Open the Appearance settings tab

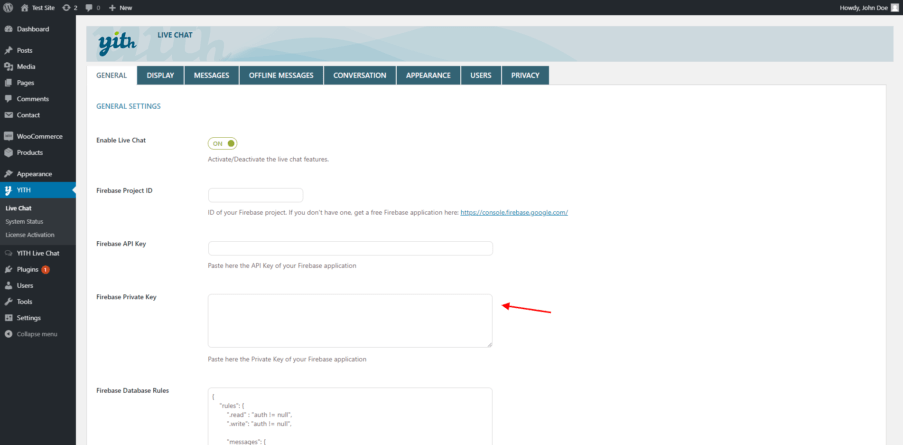point(428,75)
